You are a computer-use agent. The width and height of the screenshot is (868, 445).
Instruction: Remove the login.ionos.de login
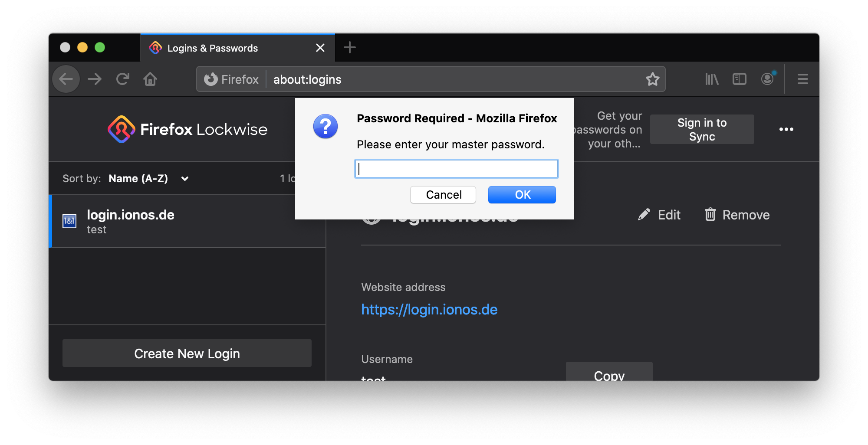[x=737, y=215]
